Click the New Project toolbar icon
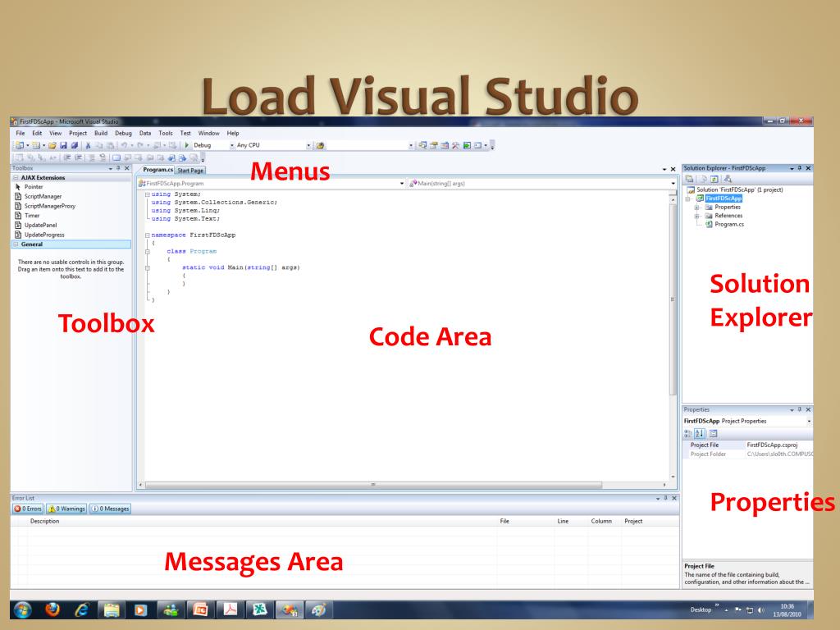Viewport: 840px width, 630px height. click(20, 145)
